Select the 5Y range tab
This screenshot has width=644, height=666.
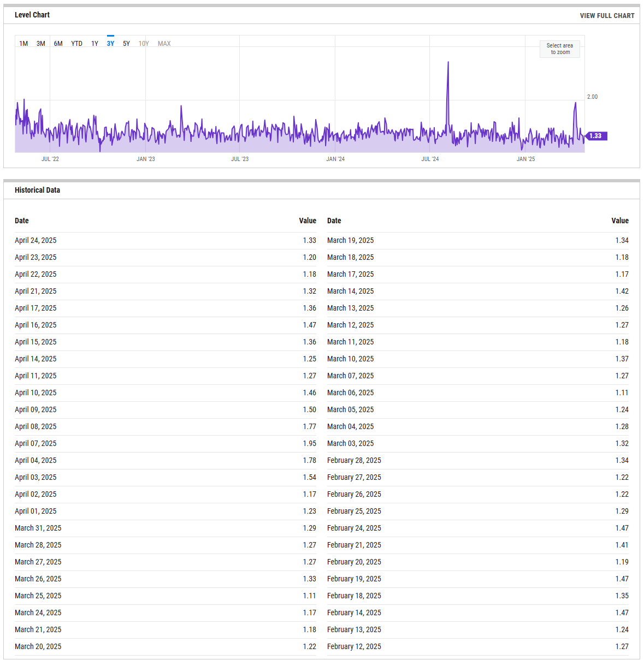click(x=127, y=44)
